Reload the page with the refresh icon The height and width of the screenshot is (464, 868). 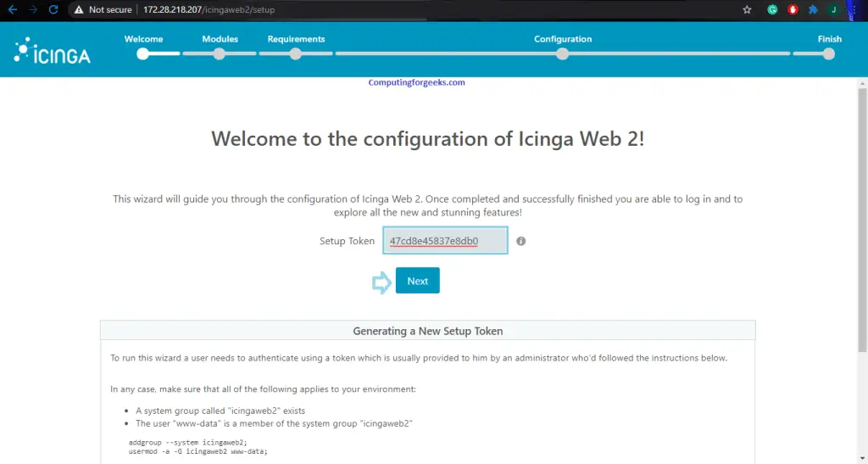coord(53,9)
